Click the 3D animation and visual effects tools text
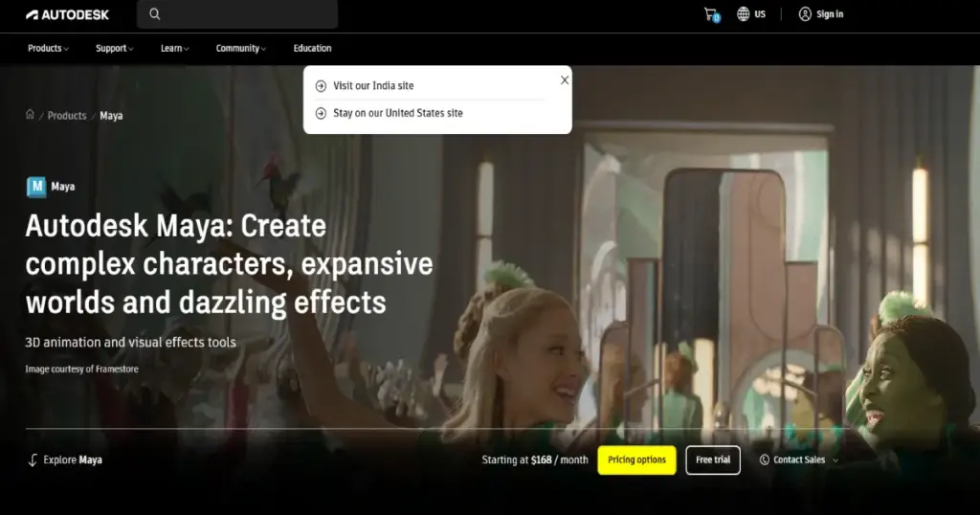Image resolution: width=980 pixels, height=515 pixels. tap(130, 343)
